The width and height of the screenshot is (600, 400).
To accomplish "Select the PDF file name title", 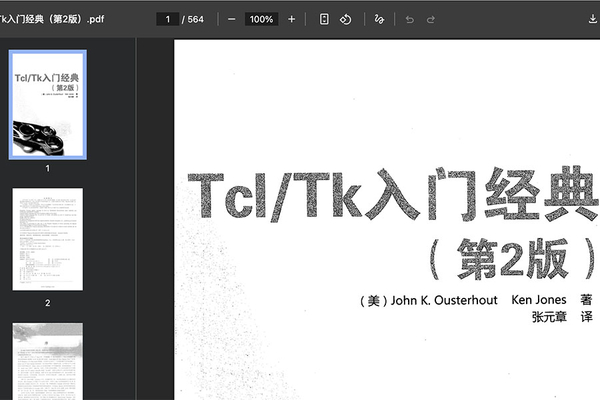I will [x=52, y=19].
